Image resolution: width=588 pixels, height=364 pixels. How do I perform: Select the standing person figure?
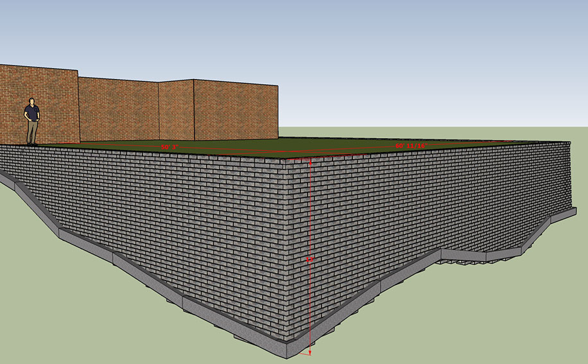31,121
